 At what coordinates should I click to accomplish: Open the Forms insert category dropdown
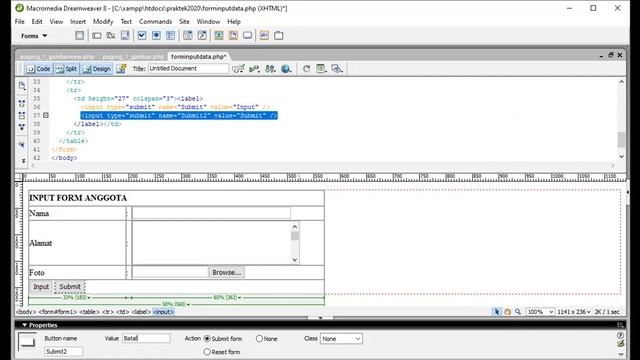point(34,36)
